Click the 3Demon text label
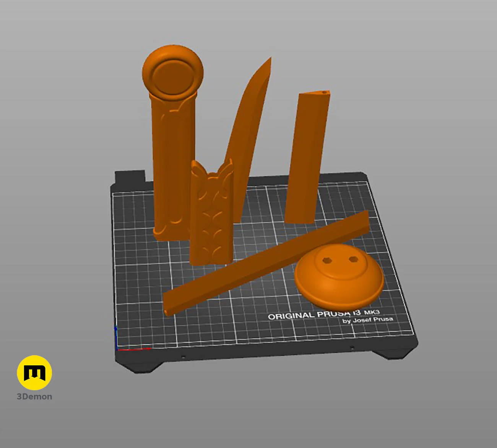 (x=34, y=397)
